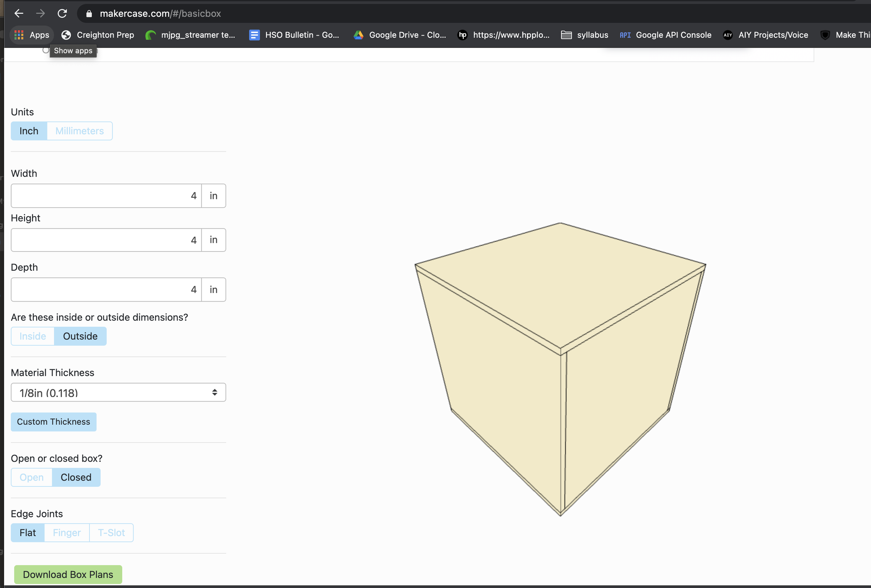
Task: Open the AIY Projects/Voice bookmark
Action: tap(766, 35)
